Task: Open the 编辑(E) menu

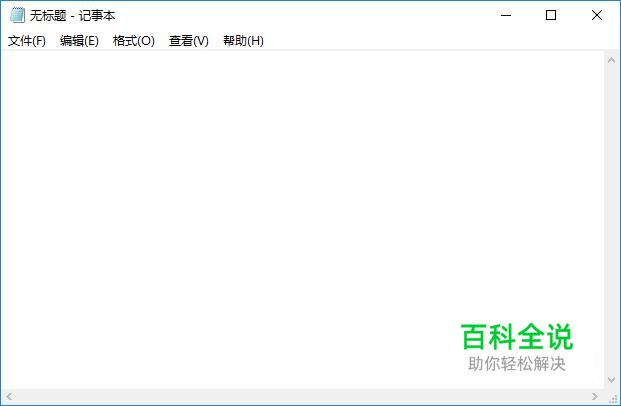Action: tap(79, 40)
